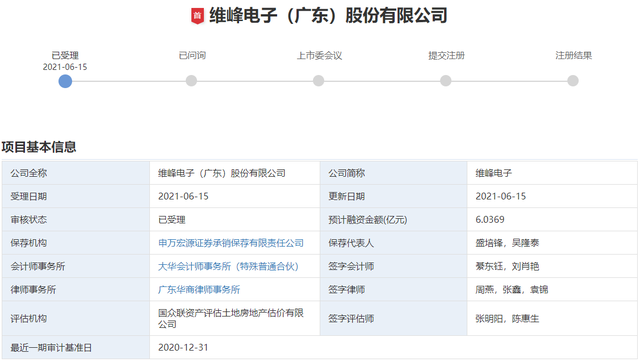The height and width of the screenshot is (362, 640).
Task: Open 大华会计师事务所（特殊普通合伙）link
Action: click(x=229, y=267)
